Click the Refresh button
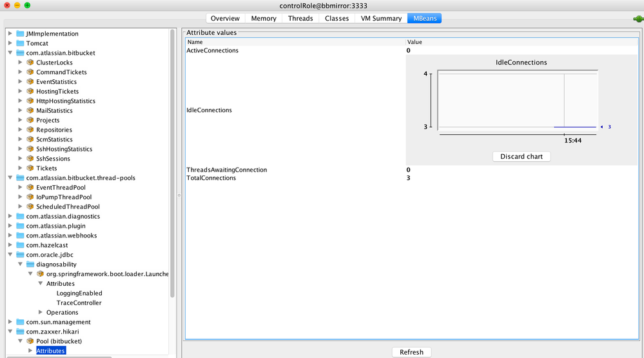 pyautogui.click(x=411, y=352)
